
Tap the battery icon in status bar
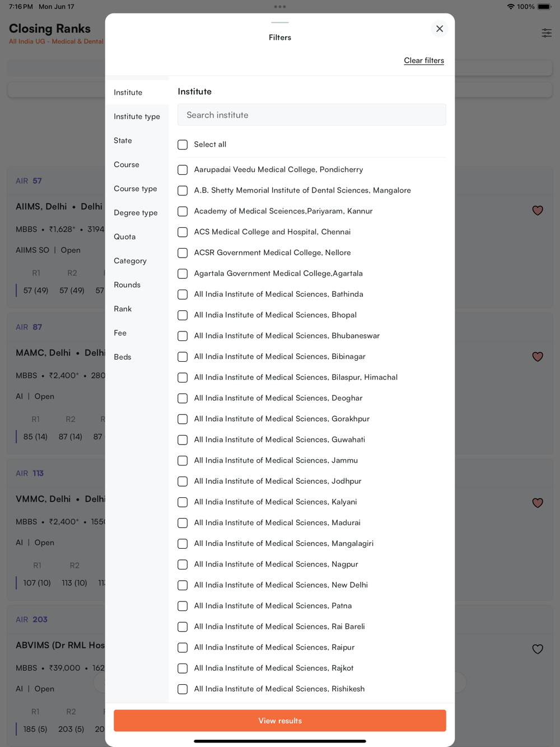pos(544,7)
